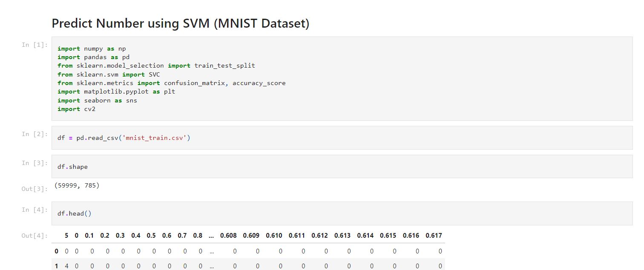Click the In [1] prompt label
This screenshot has width=644, height=270.
(35, 45)
